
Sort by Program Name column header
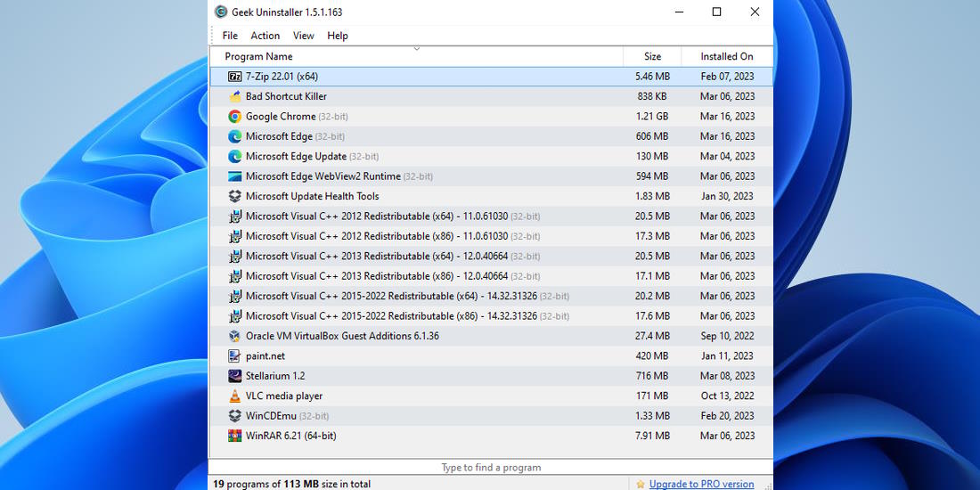(417, 56)
